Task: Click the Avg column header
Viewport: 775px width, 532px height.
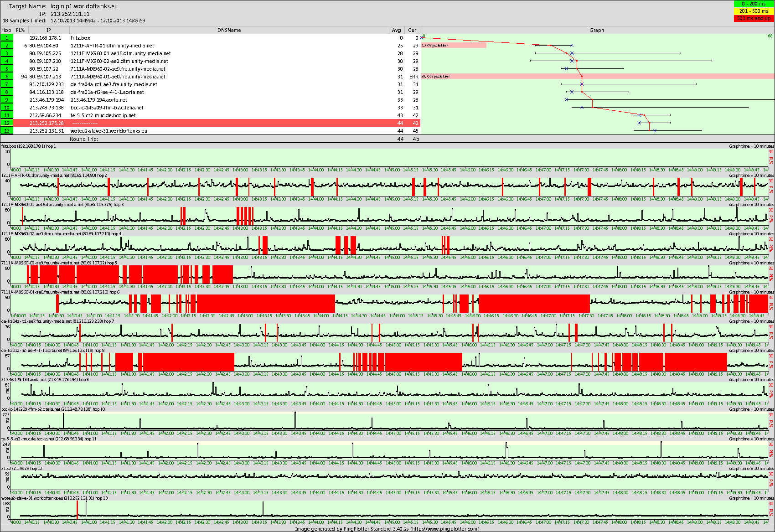Action: click(396, 30)
